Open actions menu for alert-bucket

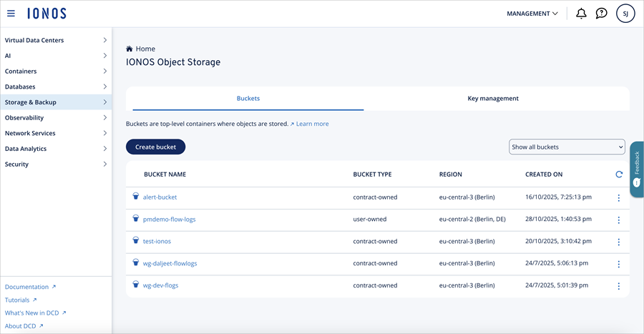click(618, 198)
